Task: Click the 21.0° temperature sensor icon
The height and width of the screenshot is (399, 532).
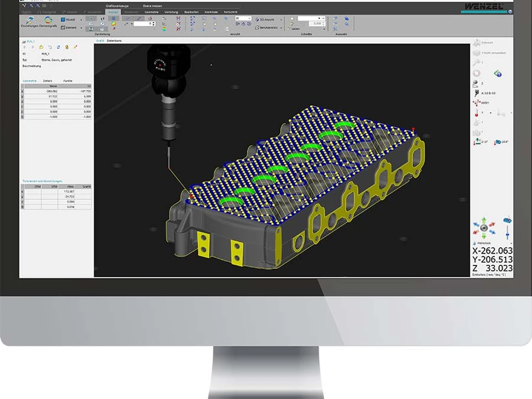Action: click(477, 142)
